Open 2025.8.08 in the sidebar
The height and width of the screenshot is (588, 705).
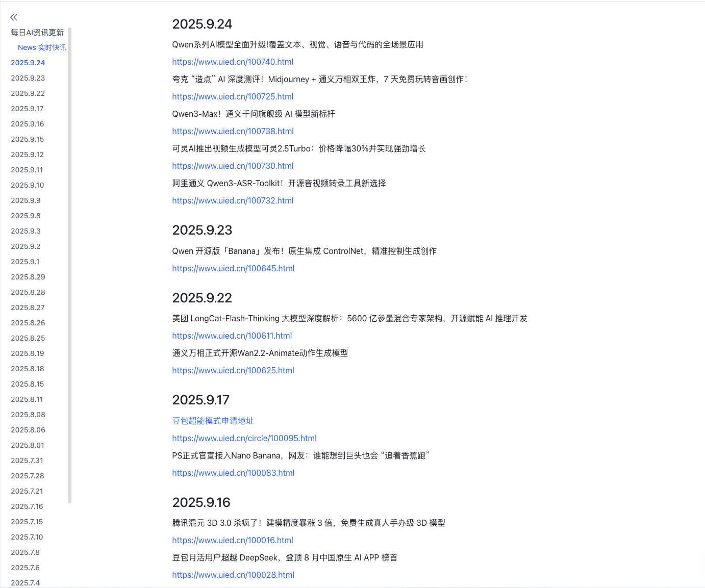28,415
